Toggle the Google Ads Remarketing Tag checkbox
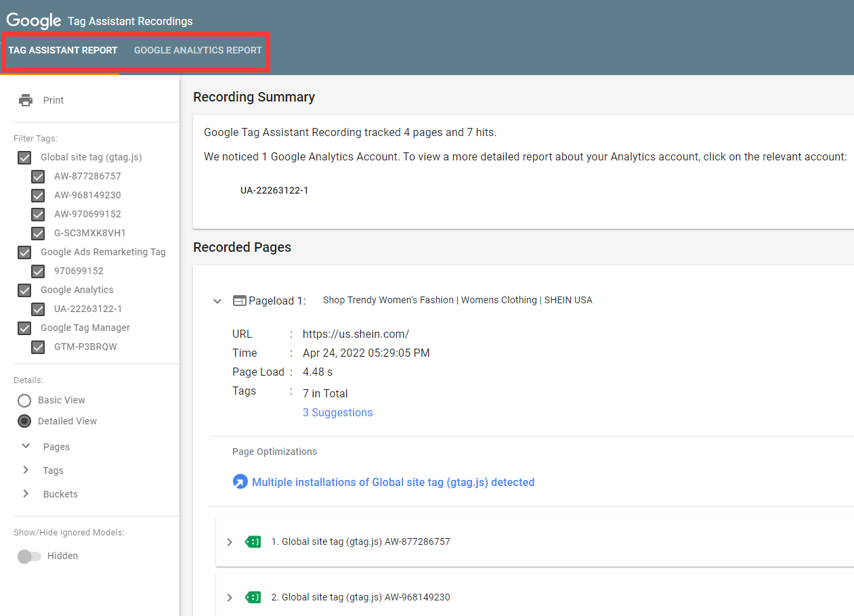854x616 pixels. (24, 252)
